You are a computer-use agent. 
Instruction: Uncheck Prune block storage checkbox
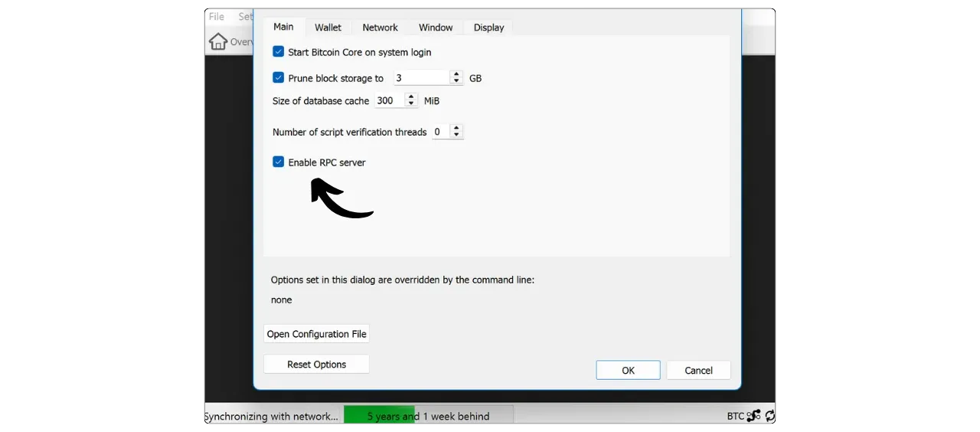pyautogui.click(x=279, y=78)
